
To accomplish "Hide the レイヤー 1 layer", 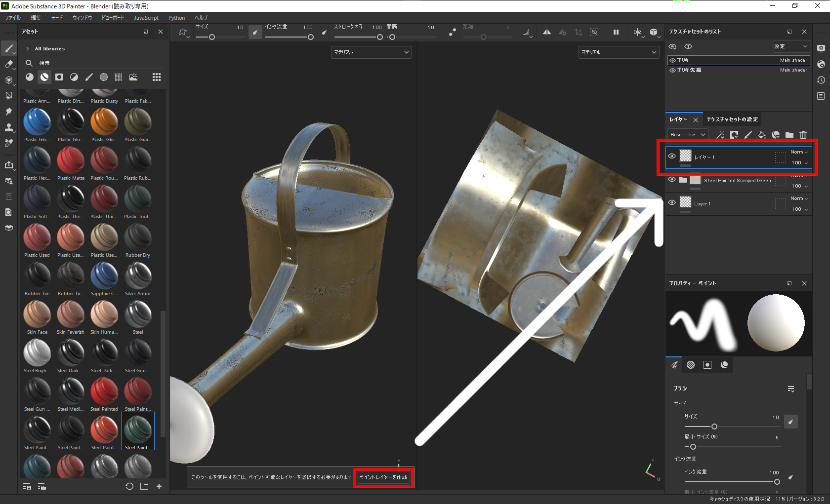I will point(672,156).
